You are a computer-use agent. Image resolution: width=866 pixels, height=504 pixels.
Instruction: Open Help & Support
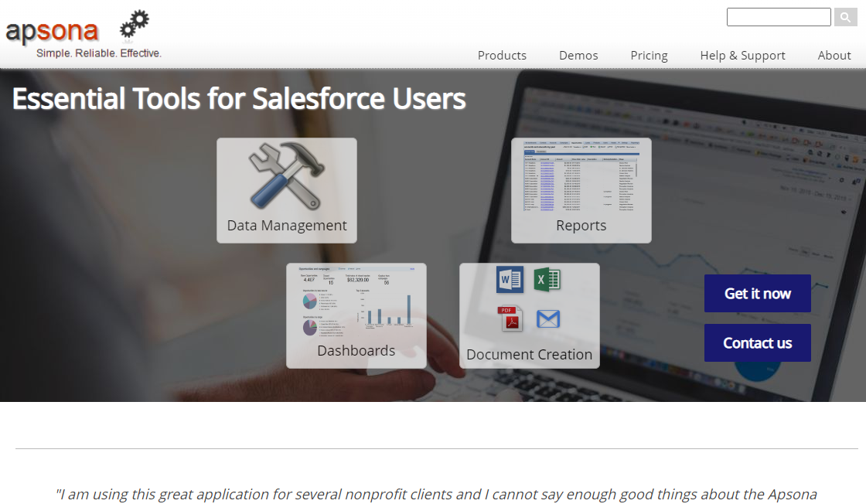[742, 55]
